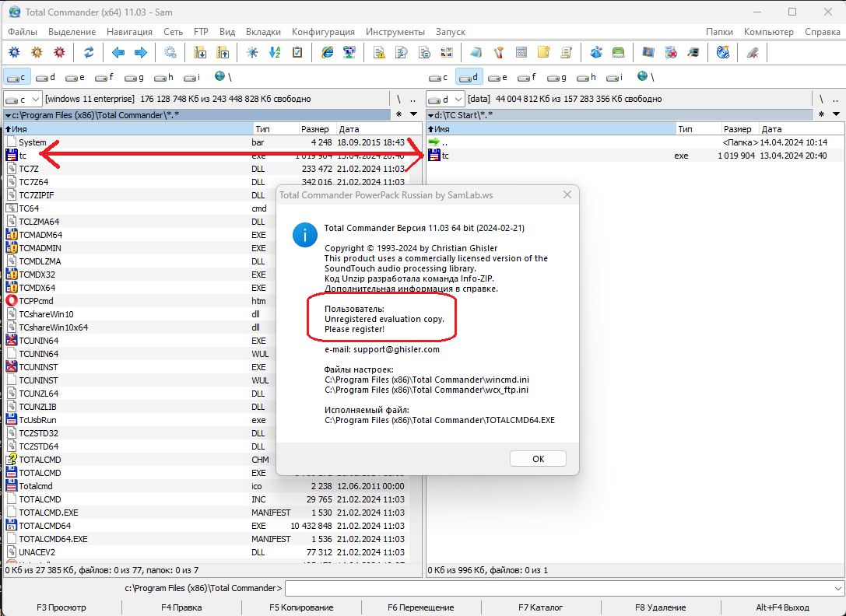Click the F5 Копирование button
Screen dimensions: 846x616
[x=301, y=607]
